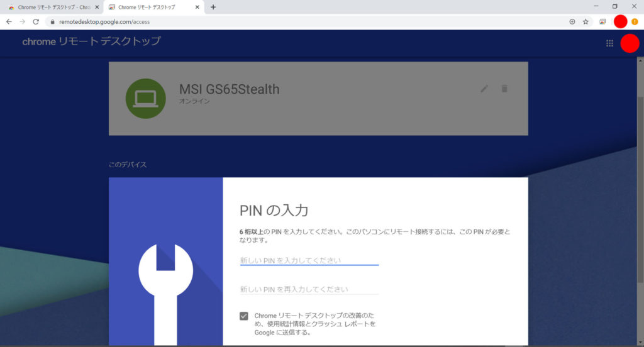Click the オンライン status text
Viewport: 644px width, 347px height.
[x=194, y=101]
